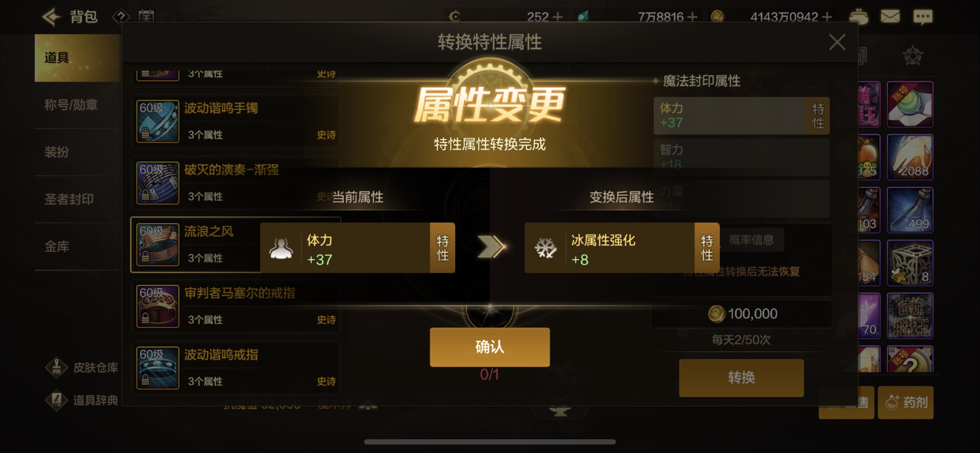Tap the help question mark icon
This screenshot has height=453, width=980.
click(121, 17)
